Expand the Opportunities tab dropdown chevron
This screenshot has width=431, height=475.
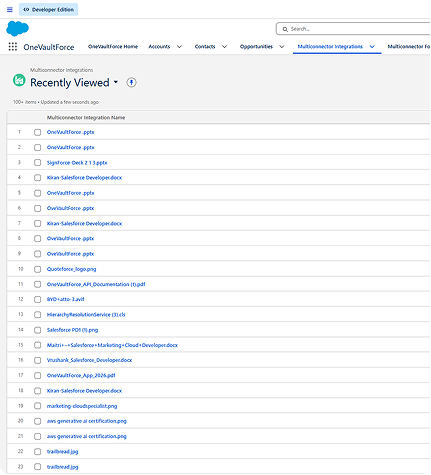pyautogui.click(x=282, y=47)
